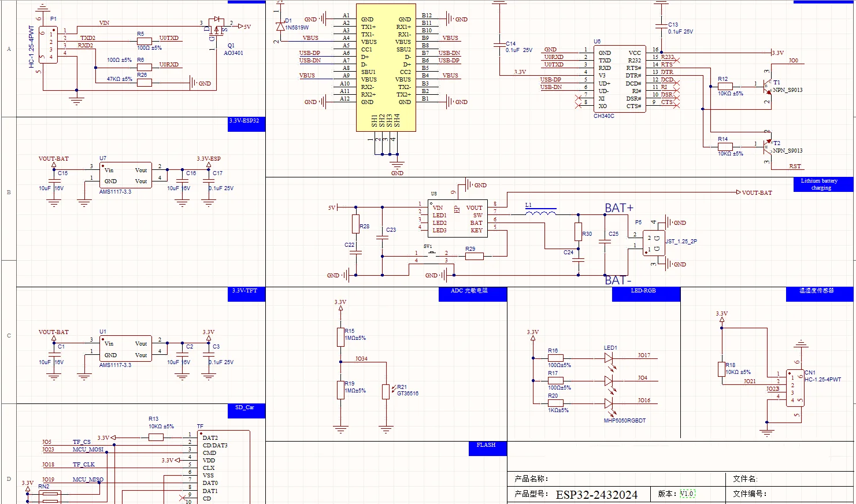Image resolution: width=856 pixels, height=504 pixels.
Task: Click the D1 1N5819W diode symbol
Action: [281, 27]
